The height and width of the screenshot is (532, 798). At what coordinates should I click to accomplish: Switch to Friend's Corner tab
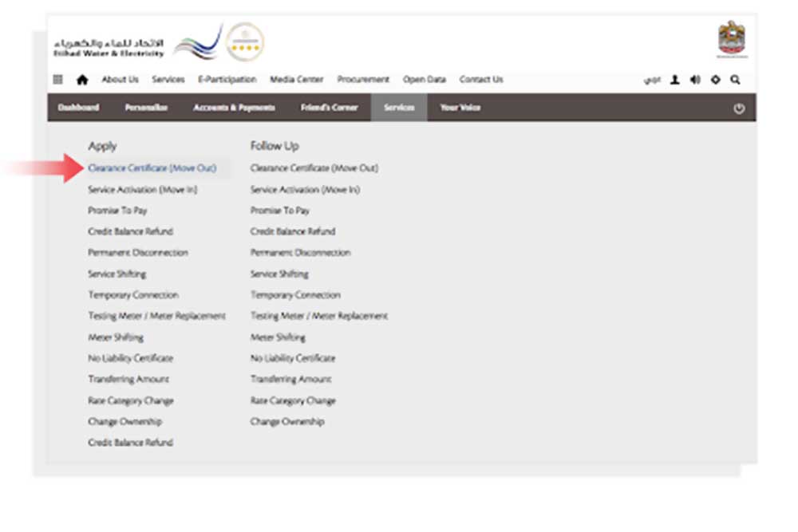point(330,108)
